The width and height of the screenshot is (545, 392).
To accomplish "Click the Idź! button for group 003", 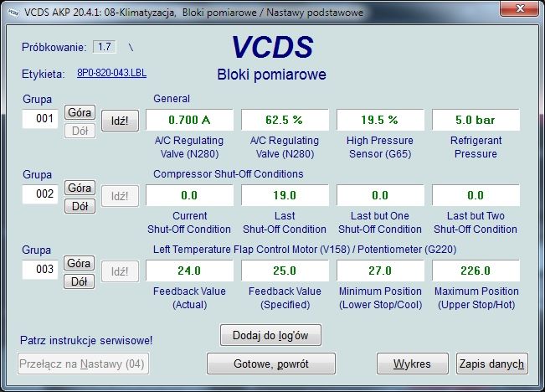I will point(120,271).
